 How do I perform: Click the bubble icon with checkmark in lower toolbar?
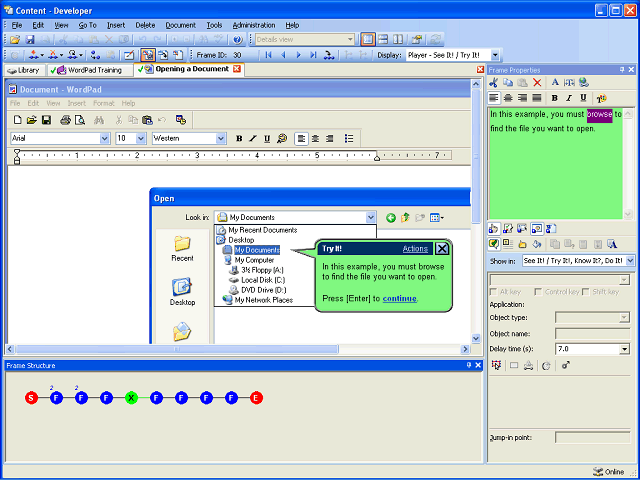493,244
